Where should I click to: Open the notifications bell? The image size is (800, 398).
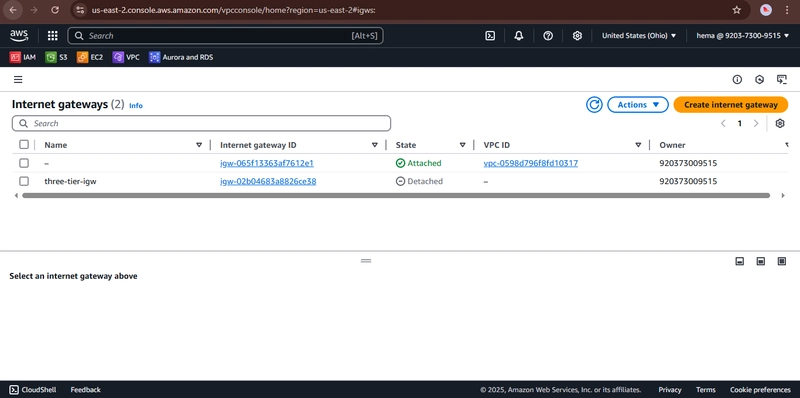tap(519, 36)
